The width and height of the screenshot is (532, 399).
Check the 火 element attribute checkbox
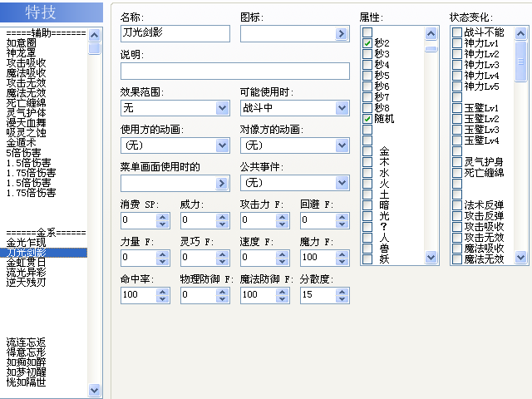(x=367, y=184)
